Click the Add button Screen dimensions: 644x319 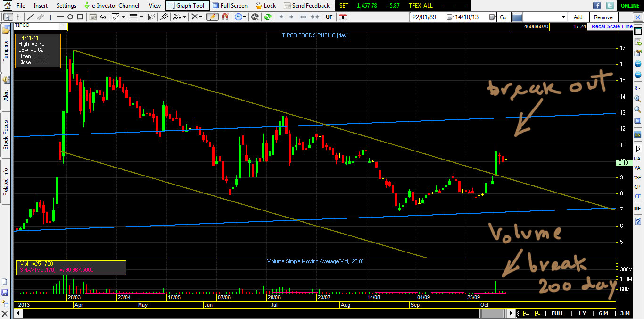pyautogui.click(x=578, y=17)
